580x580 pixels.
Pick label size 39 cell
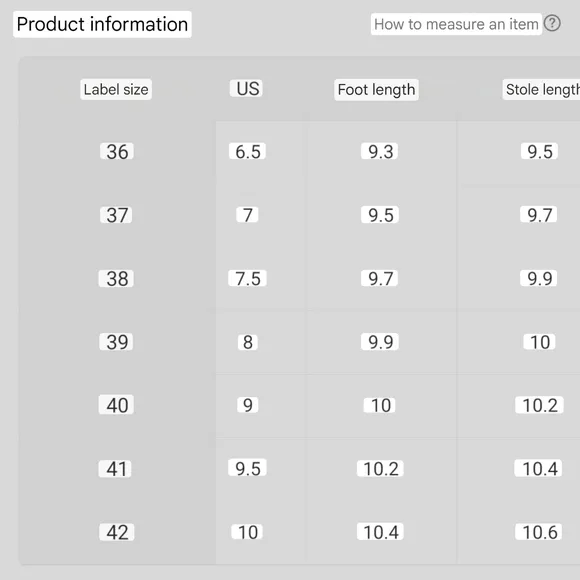coord(116,342)
